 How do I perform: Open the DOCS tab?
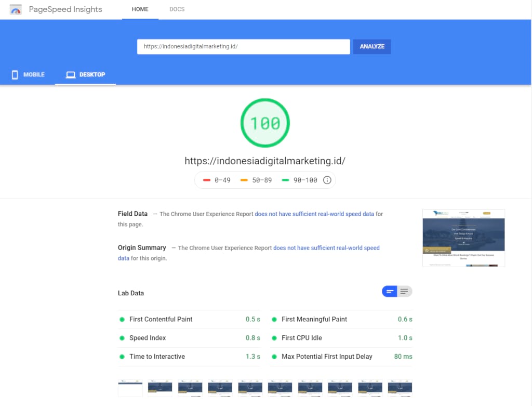pos(177,9)
